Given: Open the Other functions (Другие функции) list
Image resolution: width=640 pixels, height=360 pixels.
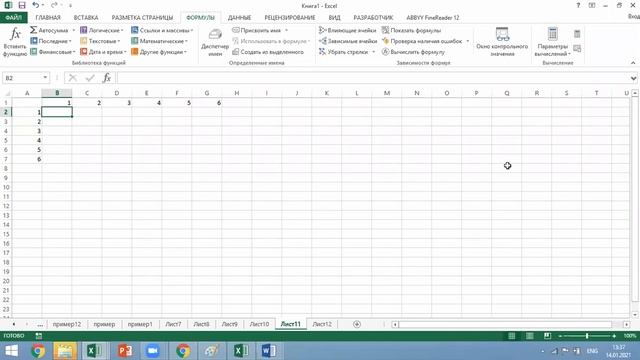Looking at the screenshot, I should coord(159,52).
